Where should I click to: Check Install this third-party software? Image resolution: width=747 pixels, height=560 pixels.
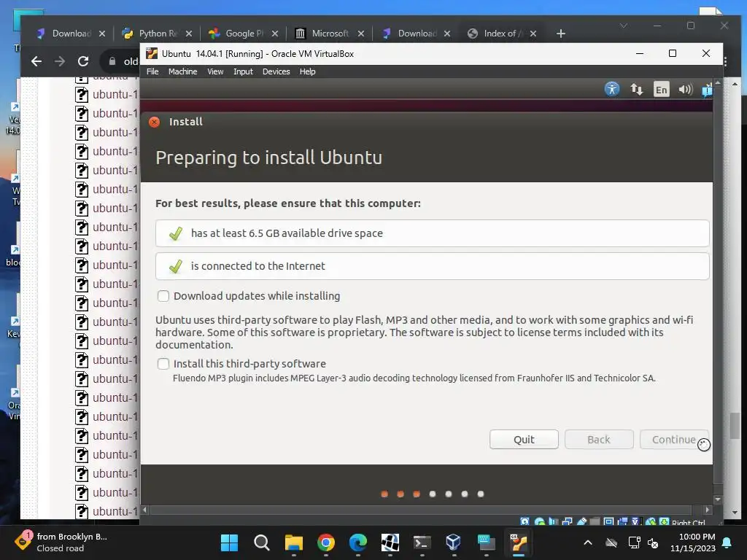(x=163, y=364)
